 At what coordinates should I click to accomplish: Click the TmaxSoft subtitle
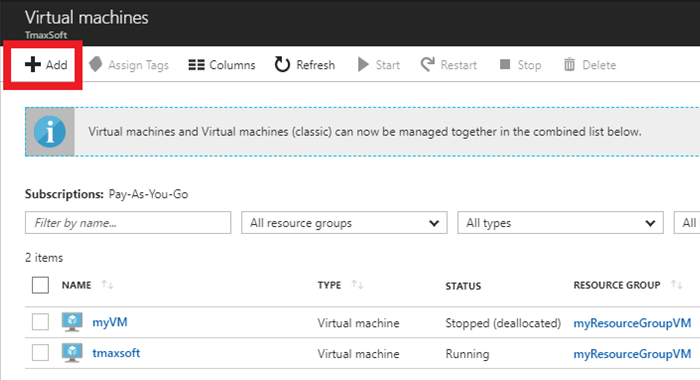46,35
